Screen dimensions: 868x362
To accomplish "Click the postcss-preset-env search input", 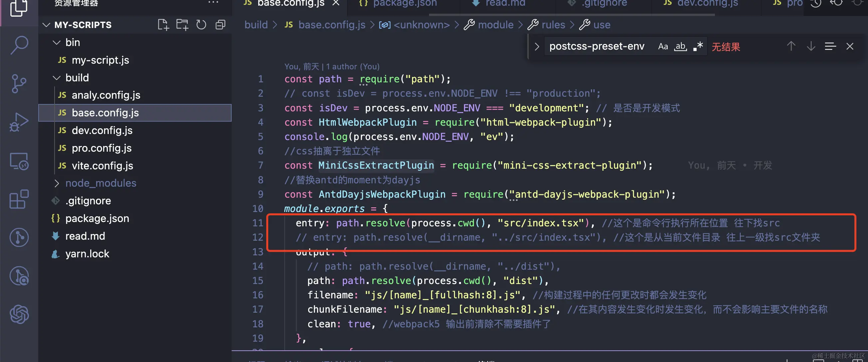I will tap(596, 47).
